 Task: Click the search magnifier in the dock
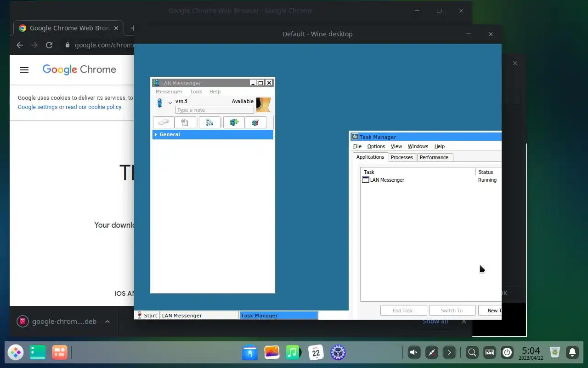(472, 352)
